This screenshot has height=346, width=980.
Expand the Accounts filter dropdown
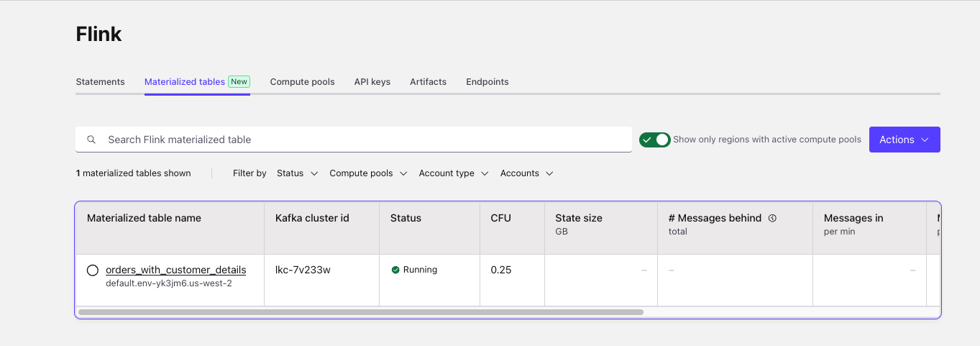click(527, 173)
